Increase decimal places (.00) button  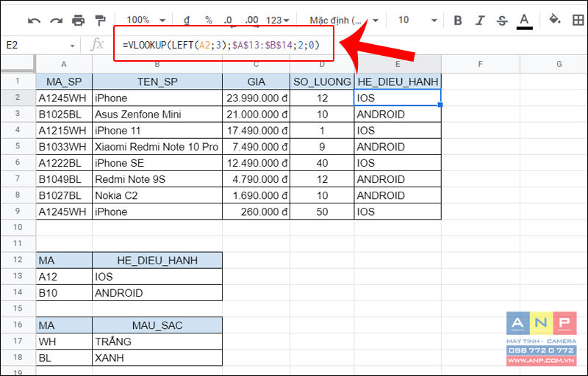[251, 21]
